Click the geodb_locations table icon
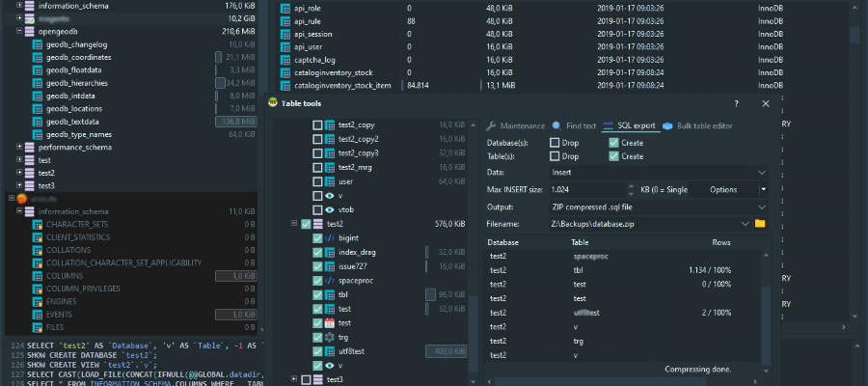Image resolution: width=868 pixels, height=386 pixels. tap(37, 109)
